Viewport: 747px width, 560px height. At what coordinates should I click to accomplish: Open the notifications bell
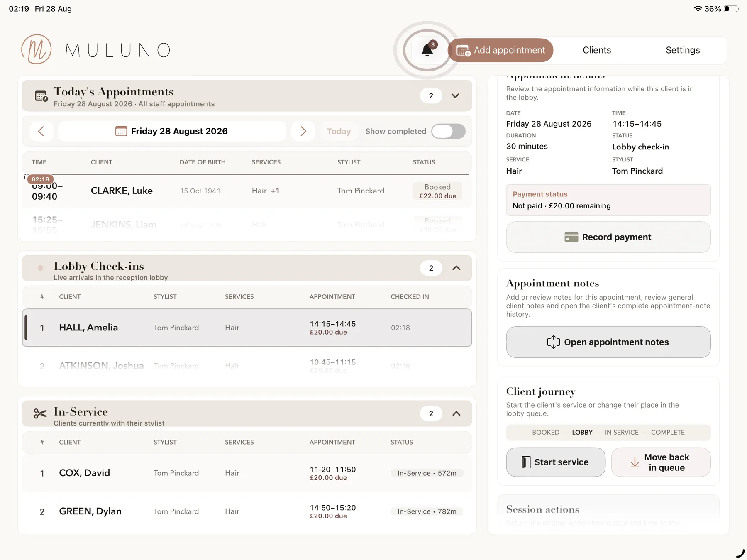[x=427, y=50]
